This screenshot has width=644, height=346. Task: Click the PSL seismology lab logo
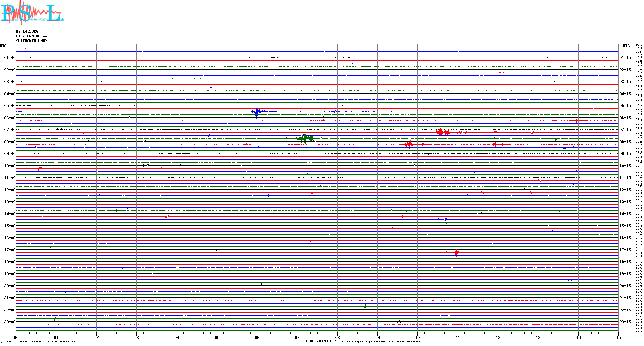click(32, 13)
